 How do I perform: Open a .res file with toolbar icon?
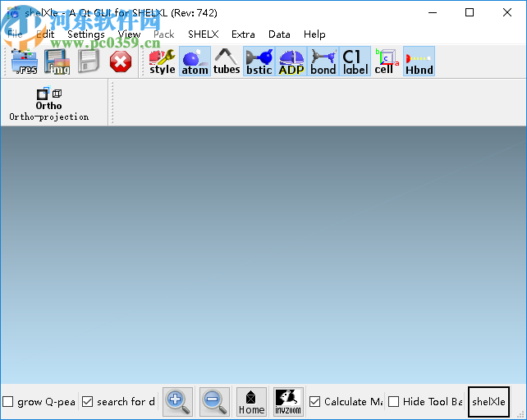click(x=24, y=62)
